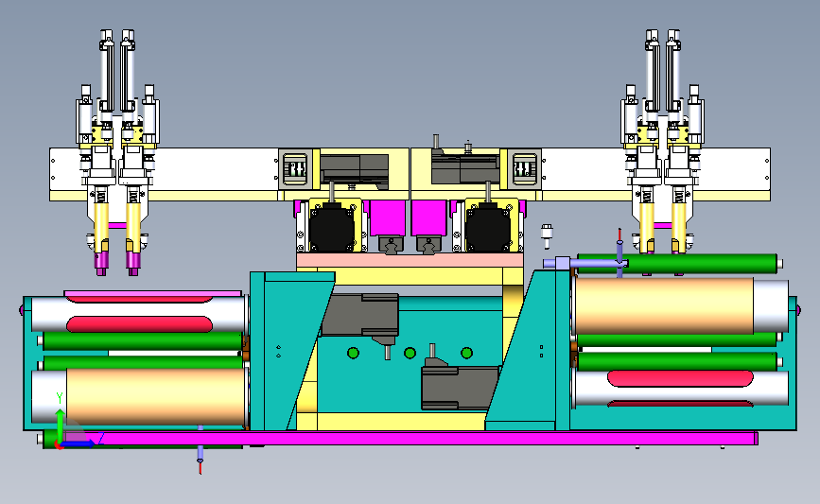Click the leftmost green circle on the teal center plate
The width and height of the screenshot is (820, 504).
(353, 354)
